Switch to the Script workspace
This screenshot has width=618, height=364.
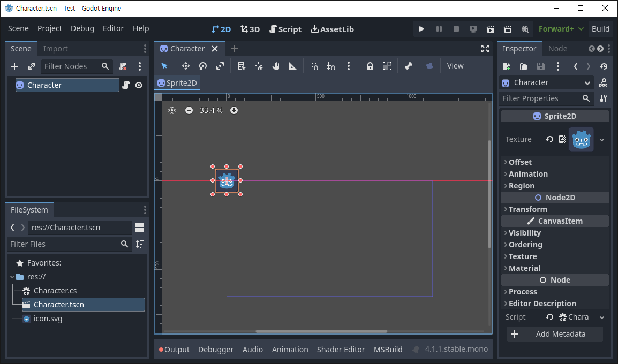click(x=285, y=29)
